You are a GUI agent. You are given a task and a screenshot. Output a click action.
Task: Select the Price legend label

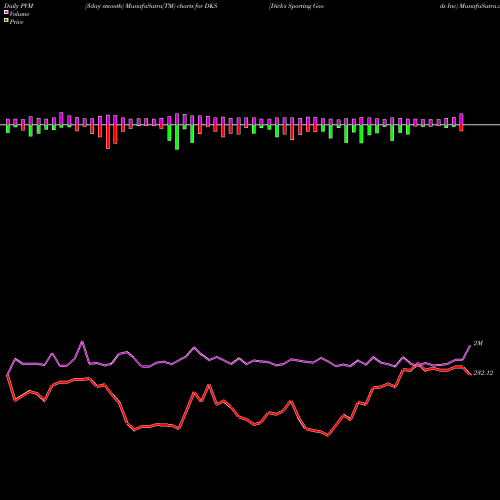click(x=16, y=22)
